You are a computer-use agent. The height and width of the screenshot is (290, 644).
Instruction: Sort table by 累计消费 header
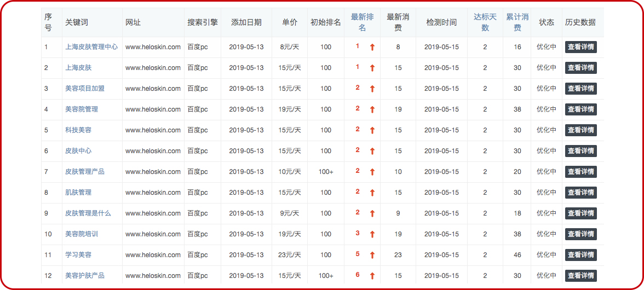point(517,22)
